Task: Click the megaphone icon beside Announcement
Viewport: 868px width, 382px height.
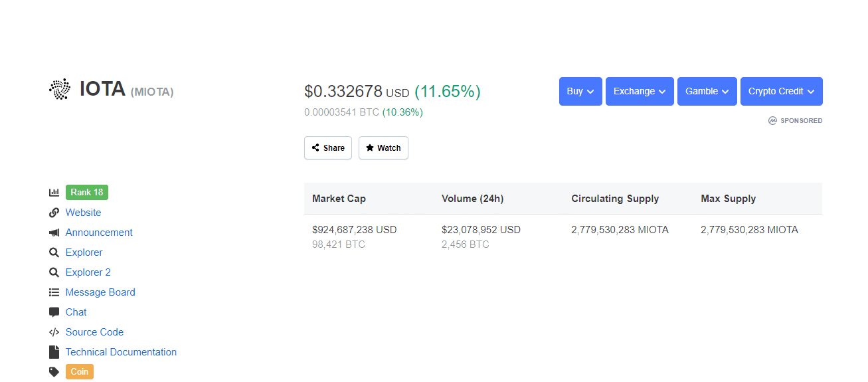Action: pos(54,233)
